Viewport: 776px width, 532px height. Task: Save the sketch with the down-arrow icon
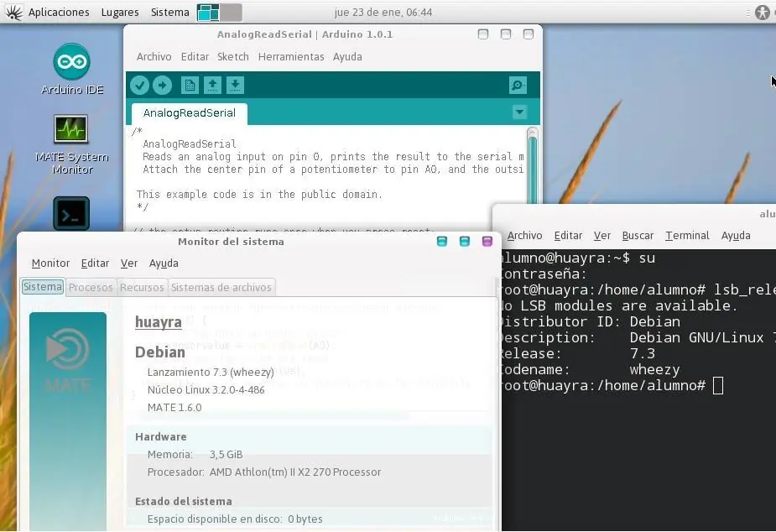(x=235, y=85)
